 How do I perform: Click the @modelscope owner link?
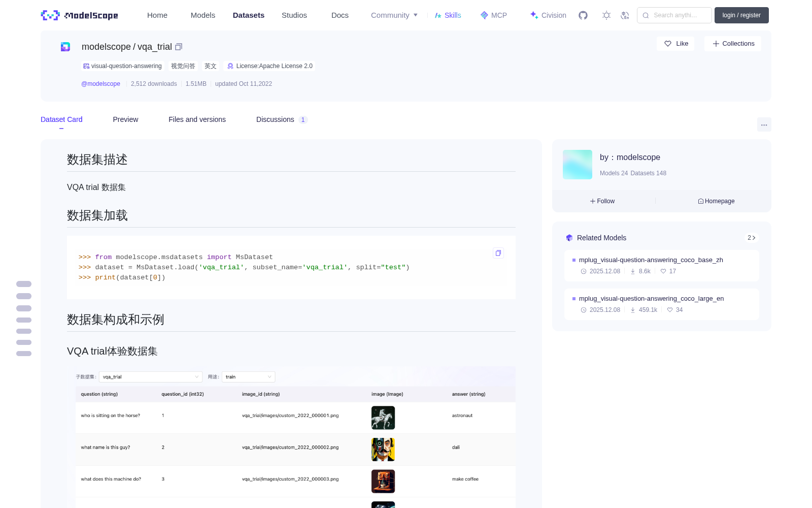[100, 84]
